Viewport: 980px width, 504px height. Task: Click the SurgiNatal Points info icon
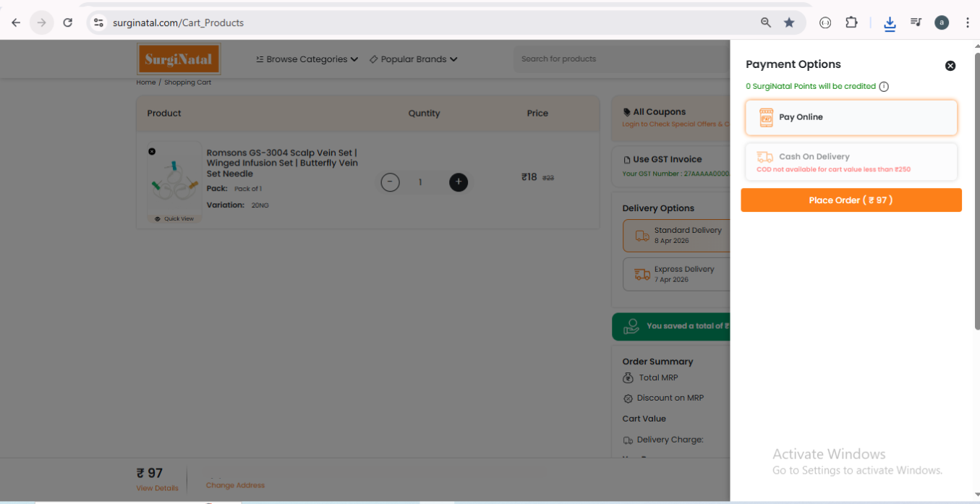(x=884, y=87)
